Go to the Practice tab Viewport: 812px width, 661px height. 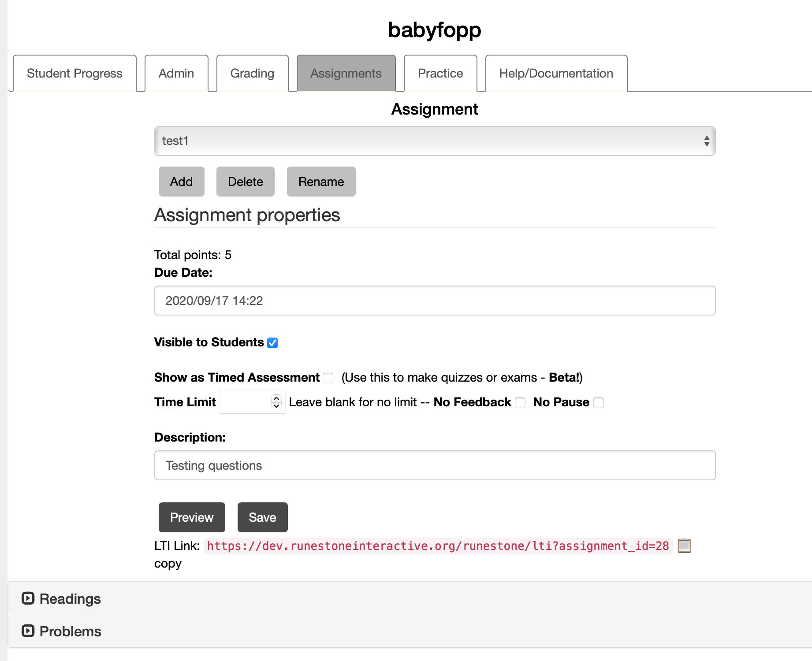[x=440, y=73]
